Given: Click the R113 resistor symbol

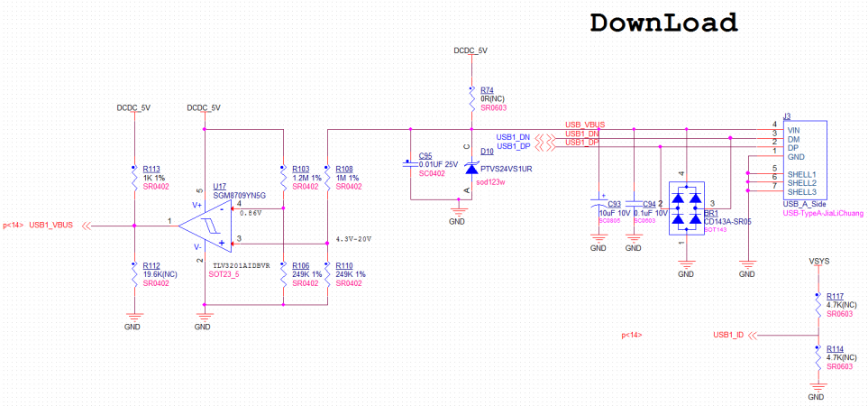Looking at the screenshot, I should coord(134,179).
